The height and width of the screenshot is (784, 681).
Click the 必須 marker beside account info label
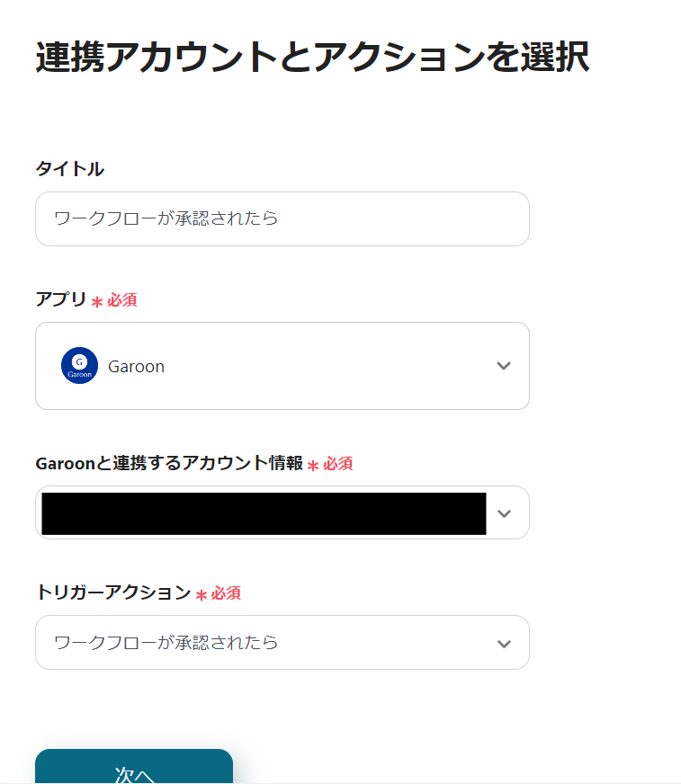click(338, 464)
